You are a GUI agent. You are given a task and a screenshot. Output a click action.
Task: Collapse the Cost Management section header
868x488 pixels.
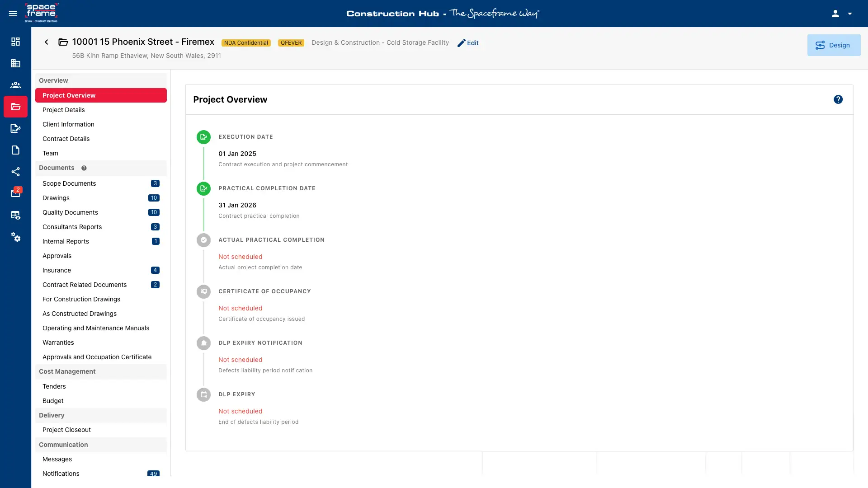tap(101, 371)
